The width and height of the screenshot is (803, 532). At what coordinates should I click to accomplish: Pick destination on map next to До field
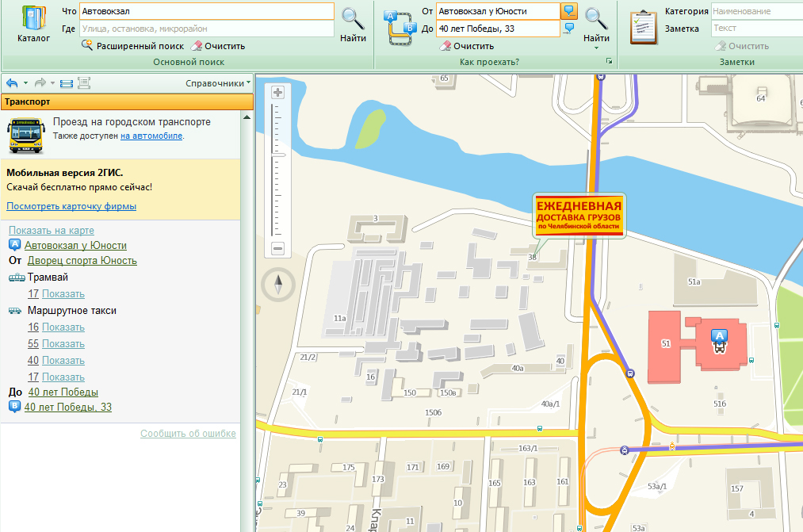coord(569,29)
